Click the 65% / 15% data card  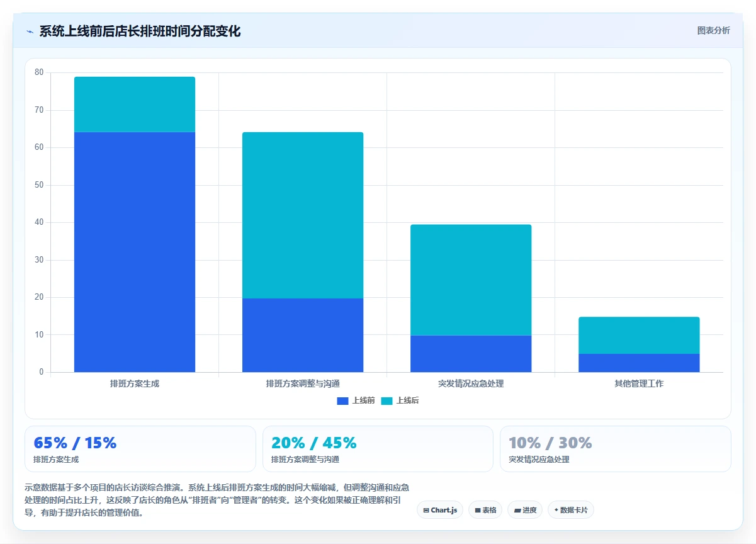tap(140, 449)
